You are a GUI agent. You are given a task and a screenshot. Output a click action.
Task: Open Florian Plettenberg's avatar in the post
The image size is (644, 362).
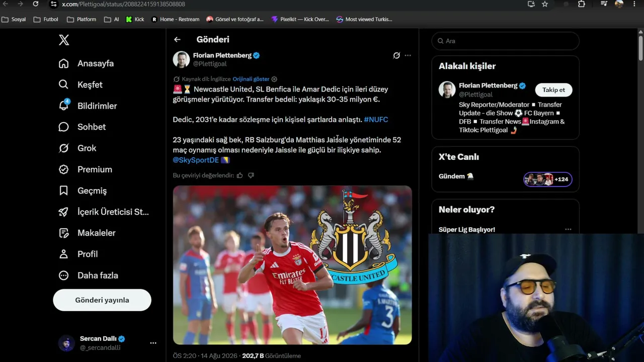[181, 59]
